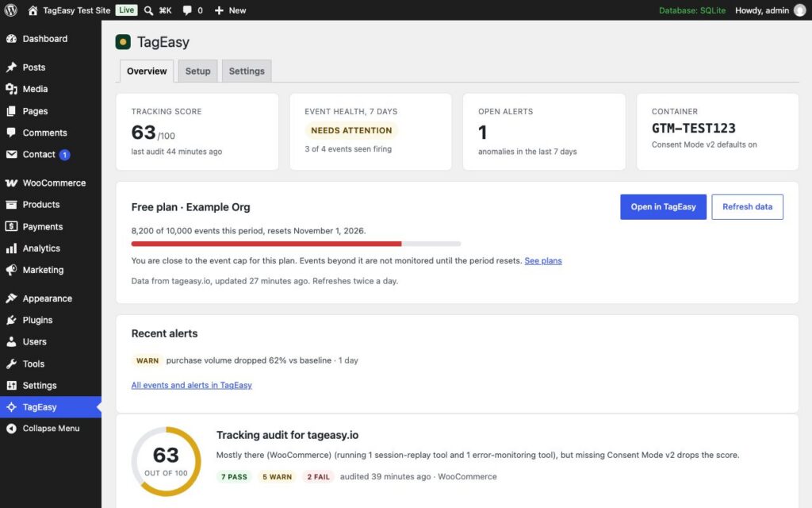Screen dimensions: 812x508
Task: Click the Database: SQLite text in admin bar
Action: tap(691, 10)
